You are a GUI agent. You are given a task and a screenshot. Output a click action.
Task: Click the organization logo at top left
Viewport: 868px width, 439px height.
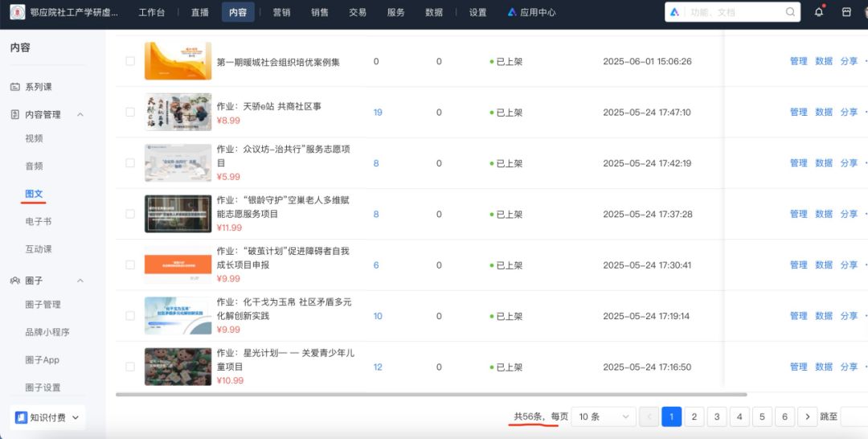point(17,12)
